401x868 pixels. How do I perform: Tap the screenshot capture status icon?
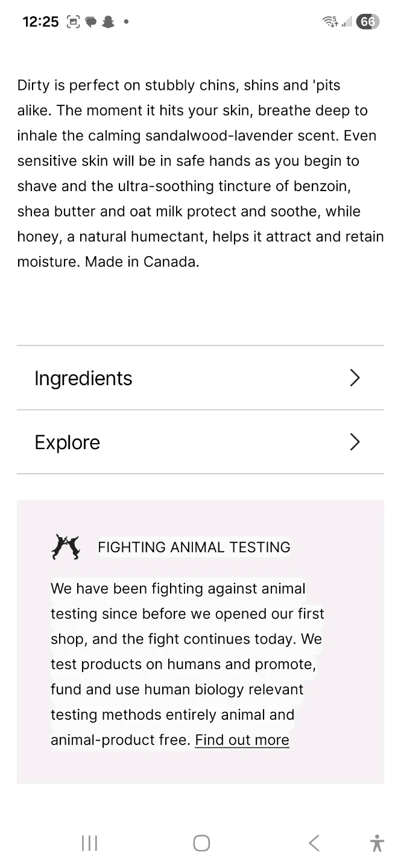[x=73, y=22]
